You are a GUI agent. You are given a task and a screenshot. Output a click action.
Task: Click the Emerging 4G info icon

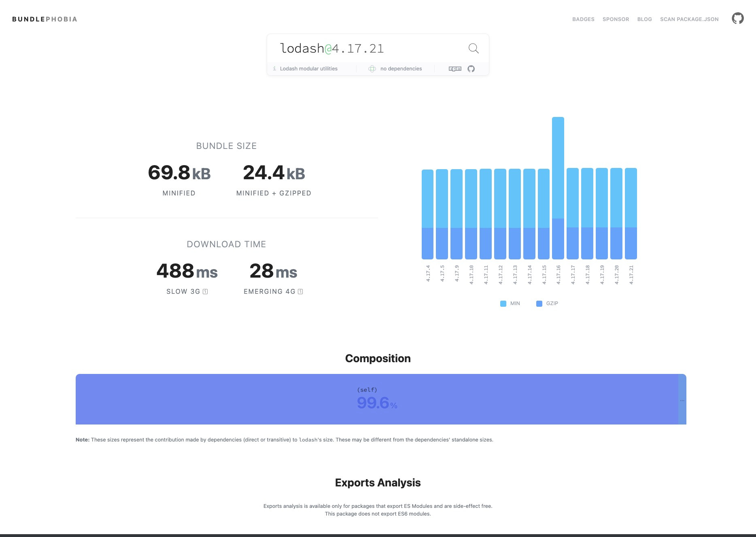pos(300,292)
